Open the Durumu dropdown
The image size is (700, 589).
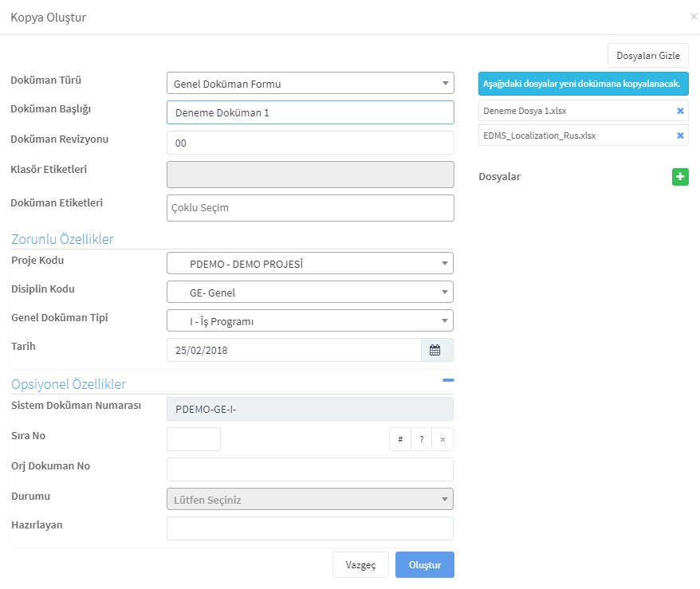[310, 499]
